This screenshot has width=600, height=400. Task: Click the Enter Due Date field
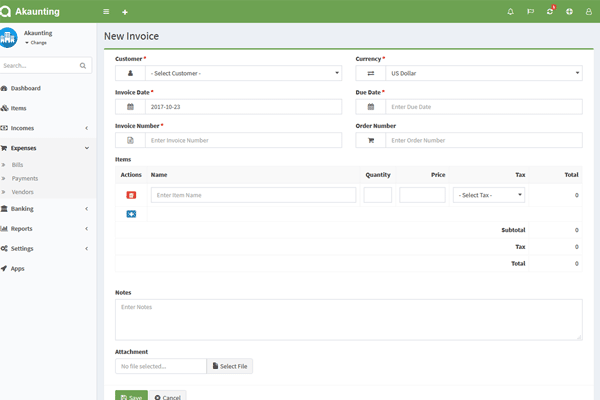pyautogui.click(x=483, y=107)
